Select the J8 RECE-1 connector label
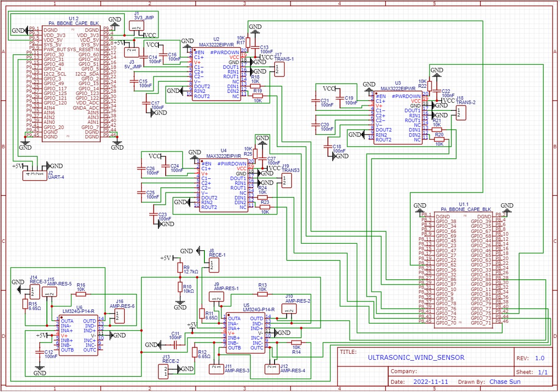The width and height of the screenshot is (560, 392). coord(216,253)
